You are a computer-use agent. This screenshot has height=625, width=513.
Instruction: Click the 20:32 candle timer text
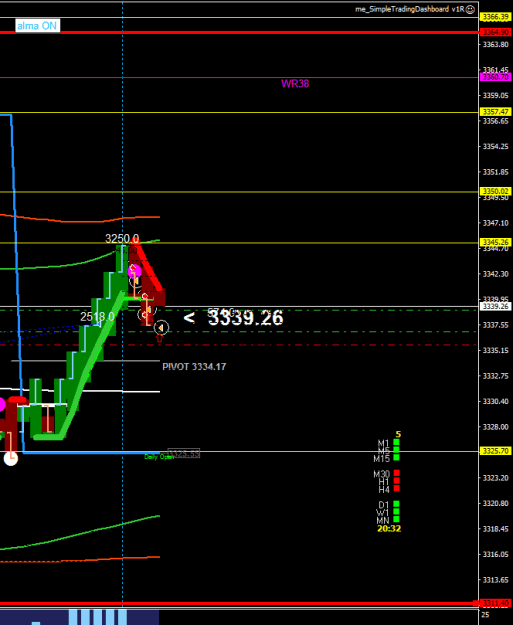(389, 529)
